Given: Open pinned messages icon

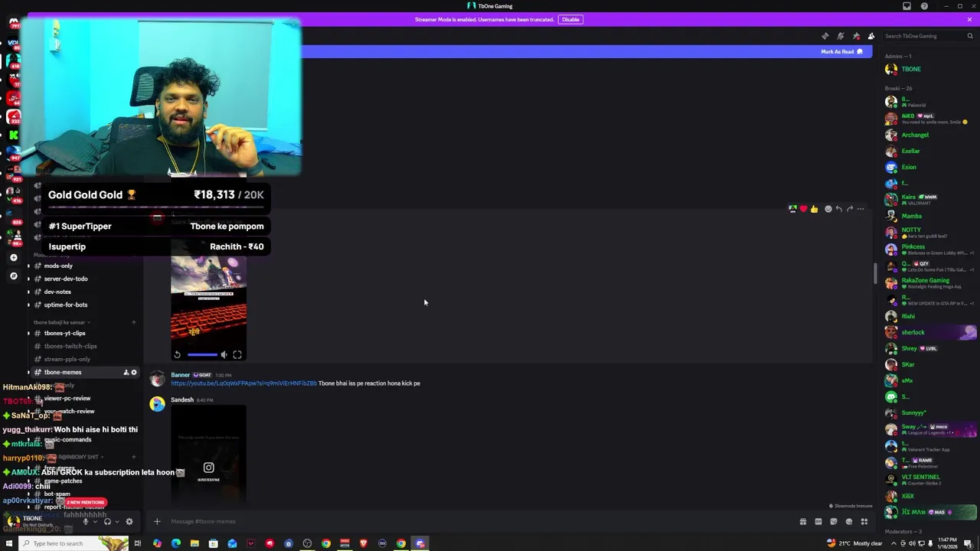Looking at the screenshot, I should 855,36.
